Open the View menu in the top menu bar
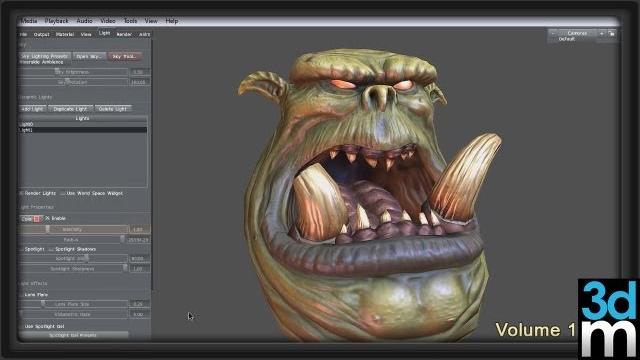The image size is (640, 360). pyautogui.click(x=151, y=21)
